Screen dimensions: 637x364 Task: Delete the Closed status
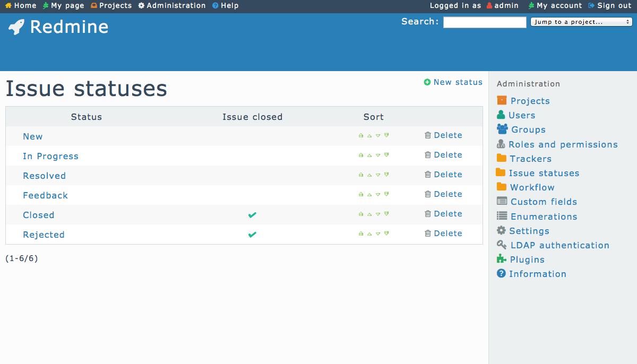point(443,214)
